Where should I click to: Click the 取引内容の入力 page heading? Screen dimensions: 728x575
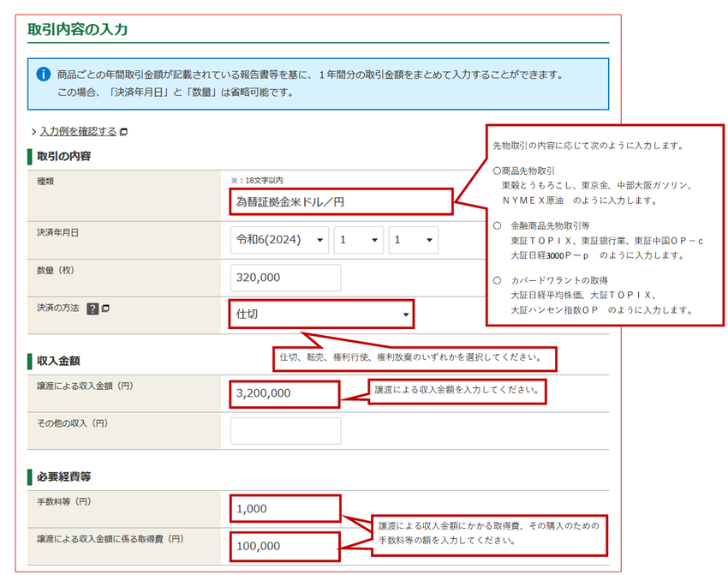point(78,29)
